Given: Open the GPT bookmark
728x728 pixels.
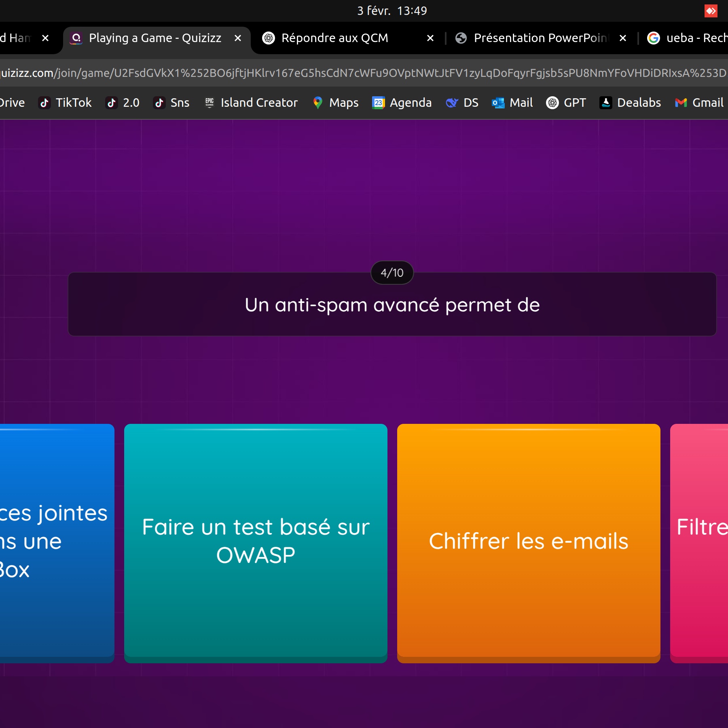Looking at the screenshot, I should (566, 103).
